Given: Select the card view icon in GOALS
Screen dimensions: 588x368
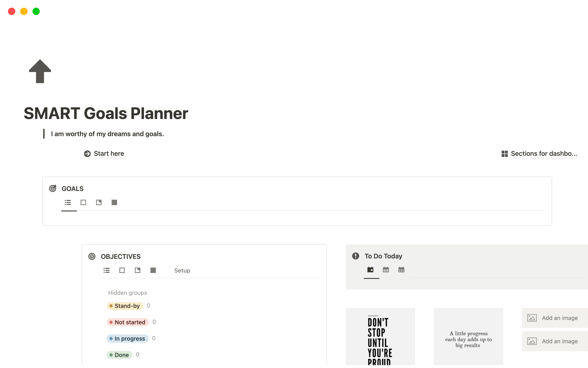Looking at the screenshot, I should tap(83, 203).
